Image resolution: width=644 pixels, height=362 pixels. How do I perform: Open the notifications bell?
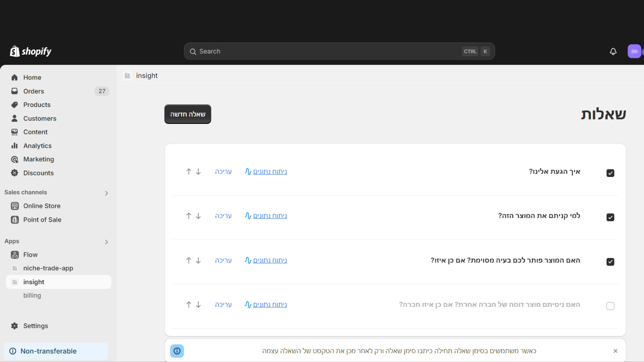[613, 51]
